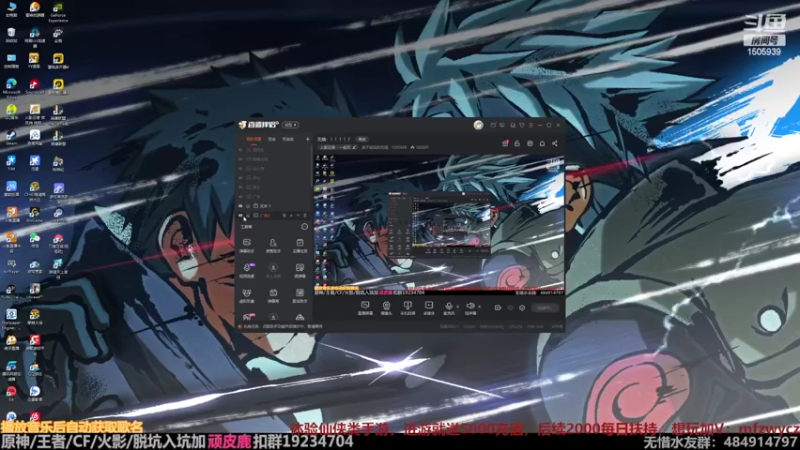This screenshot has width=800, height=450.
Task: Open the calendar-check task tool in toolbox
Action: [300, 244]
